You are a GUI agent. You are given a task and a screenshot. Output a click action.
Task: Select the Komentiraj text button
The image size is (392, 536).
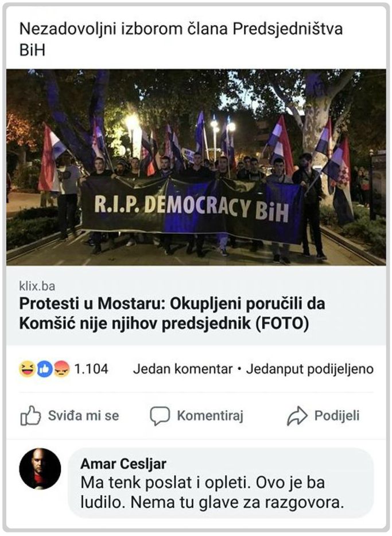click(x=210, y=416)
